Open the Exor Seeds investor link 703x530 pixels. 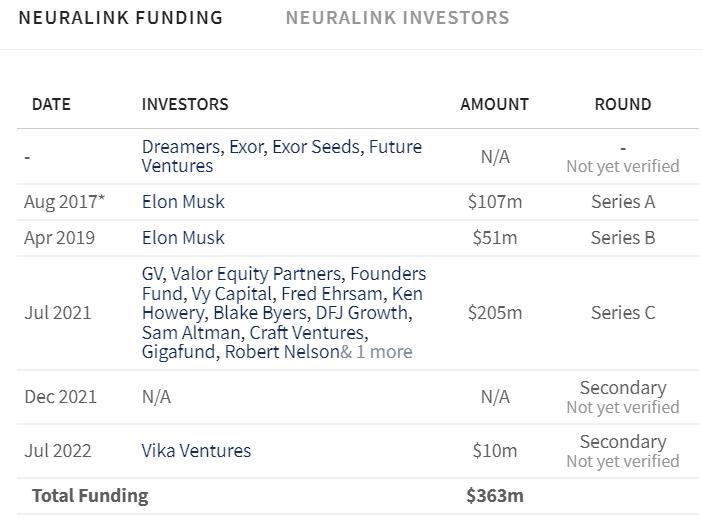click(x=317, y=147)
